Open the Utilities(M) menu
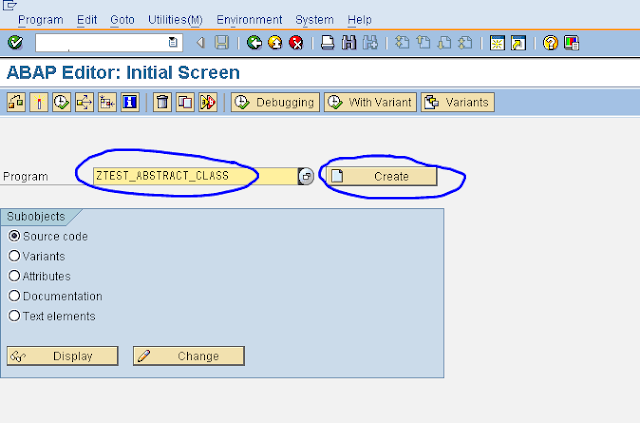The width and height of the screenshot is (640, 423). [x=175, y=20]
